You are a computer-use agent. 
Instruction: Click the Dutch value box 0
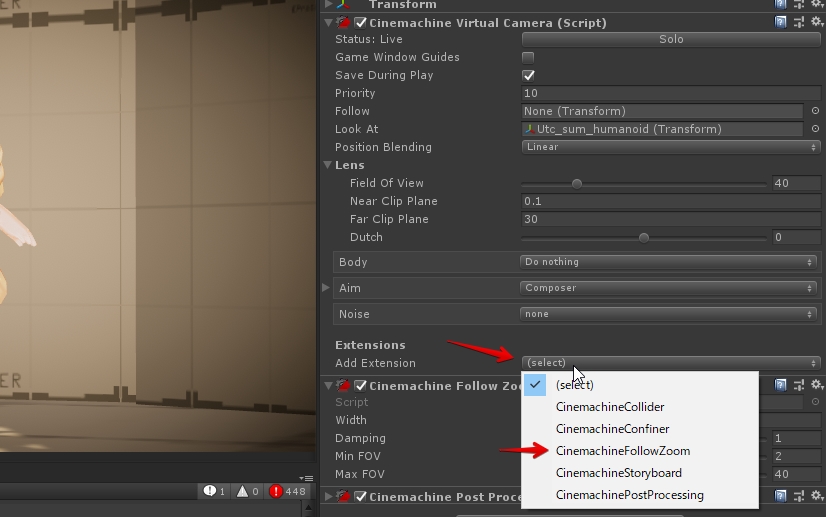[x=796, y=237]
